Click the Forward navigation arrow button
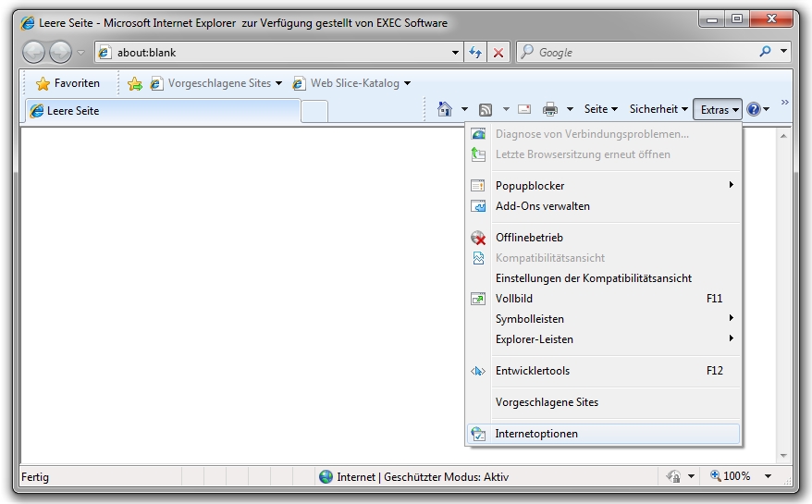 [x=60, y=53]
